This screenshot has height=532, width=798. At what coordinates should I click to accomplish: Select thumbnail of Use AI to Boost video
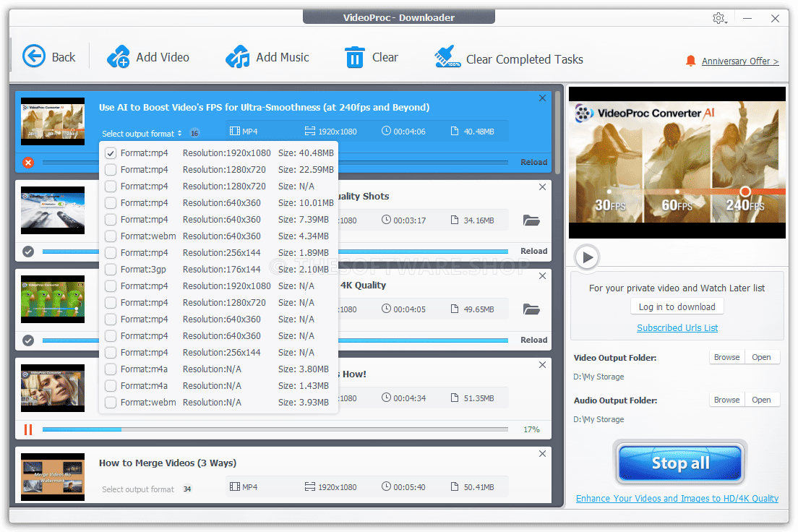coord(53,121)
